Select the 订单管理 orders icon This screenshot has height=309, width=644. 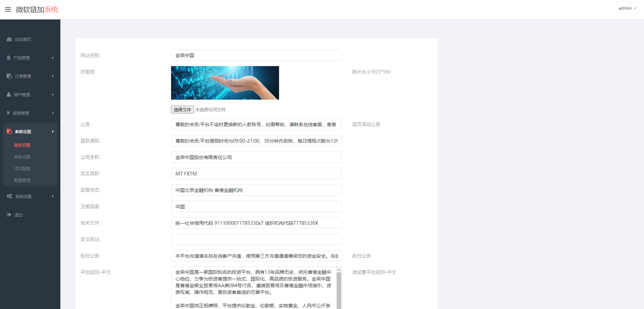8,76
